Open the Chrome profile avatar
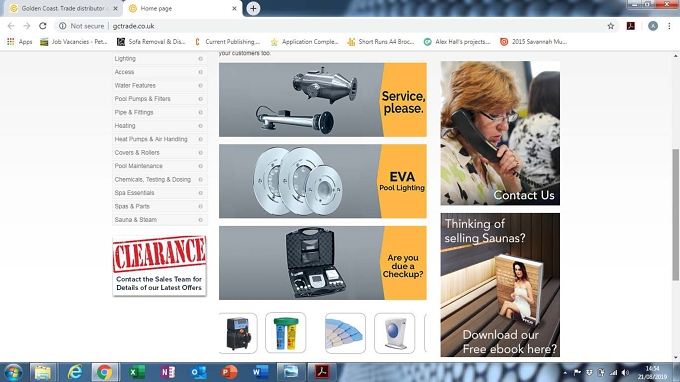This screenshot has height=382, width=680. pyautogui.click(x=653, y=26)
